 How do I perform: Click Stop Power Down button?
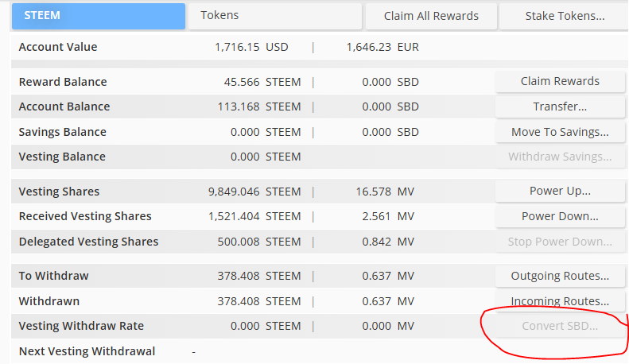pyautogui.click(x=560, y=242)
